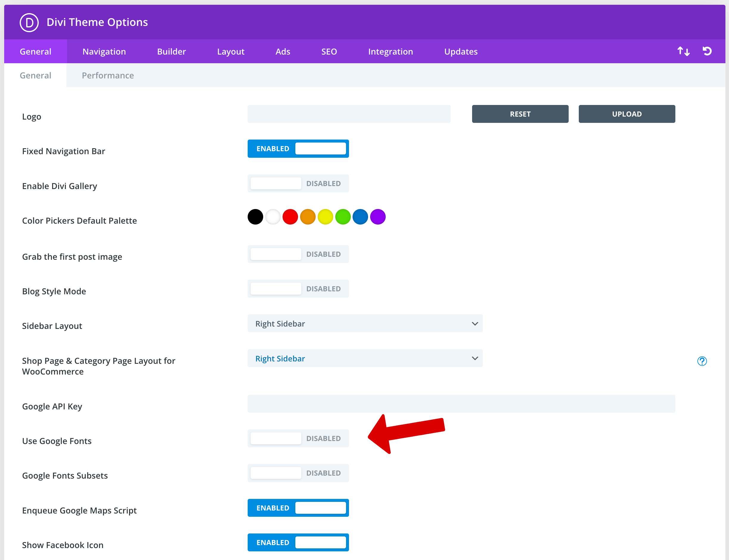729x560 pixels.
Task: Click the help icon next to WooCommerce layout setting
Action: click(x=702, y=361)
